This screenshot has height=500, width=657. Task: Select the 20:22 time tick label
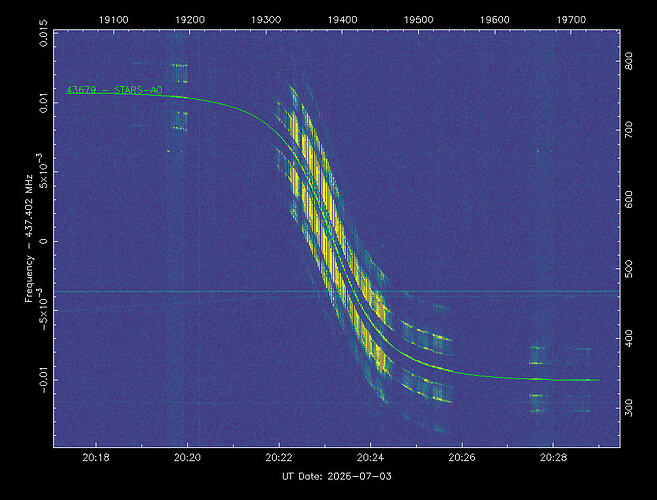point(279,457)
